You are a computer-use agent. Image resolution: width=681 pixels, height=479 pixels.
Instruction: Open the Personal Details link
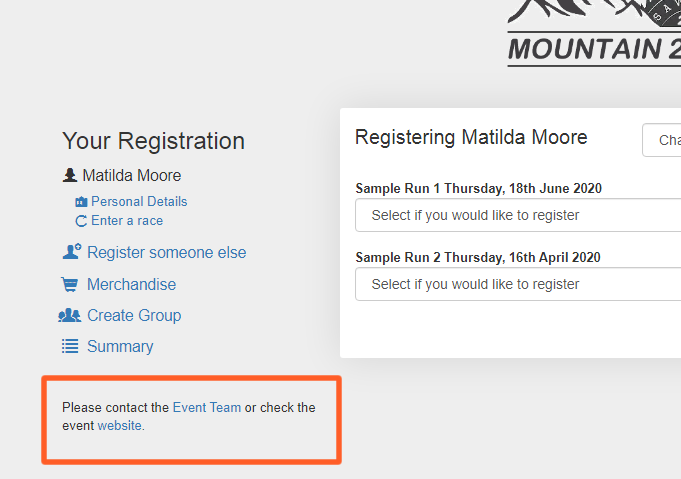click(139, 202)
